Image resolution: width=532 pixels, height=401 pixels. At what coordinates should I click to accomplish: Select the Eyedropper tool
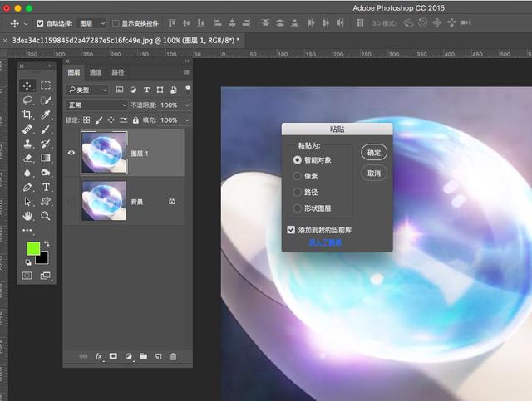[46, 115]
